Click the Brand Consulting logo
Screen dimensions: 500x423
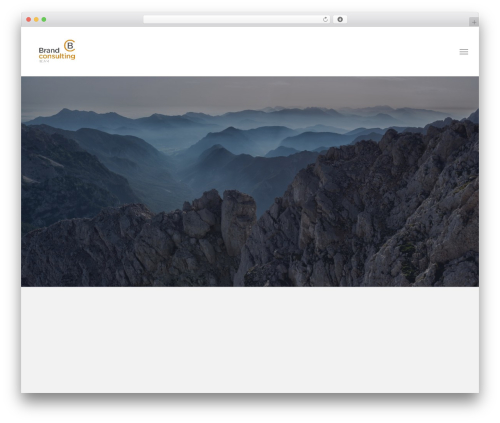tap(57, 51)
